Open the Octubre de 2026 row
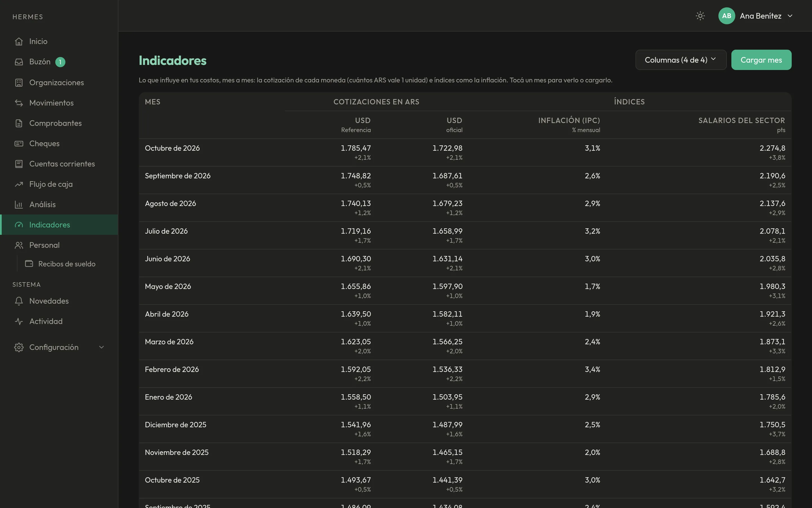This screenshot has width=812, height=508. pyautogui.click(x=465, y=152)
